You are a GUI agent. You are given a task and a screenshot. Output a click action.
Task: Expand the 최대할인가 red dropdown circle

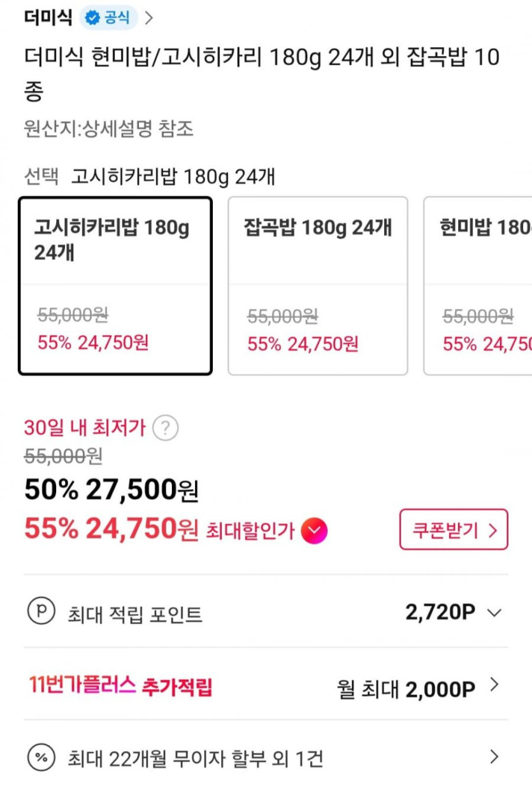pyautogui.click(x=314, y=531)
